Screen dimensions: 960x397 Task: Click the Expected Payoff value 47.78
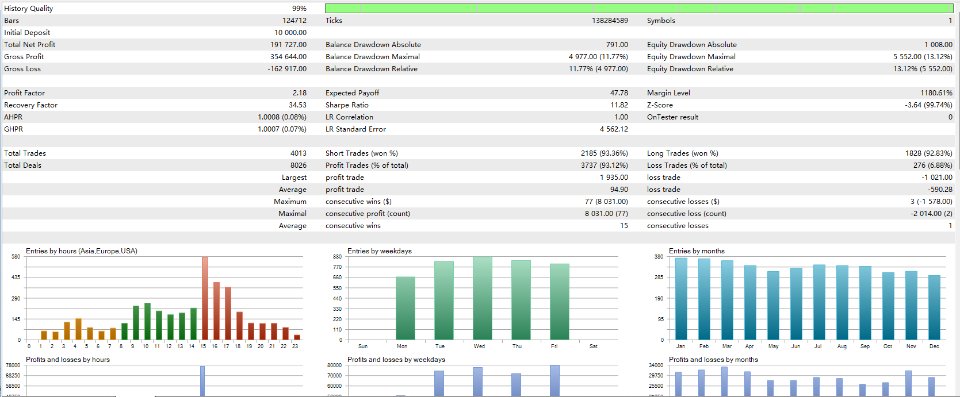click(x=619, y=93)
